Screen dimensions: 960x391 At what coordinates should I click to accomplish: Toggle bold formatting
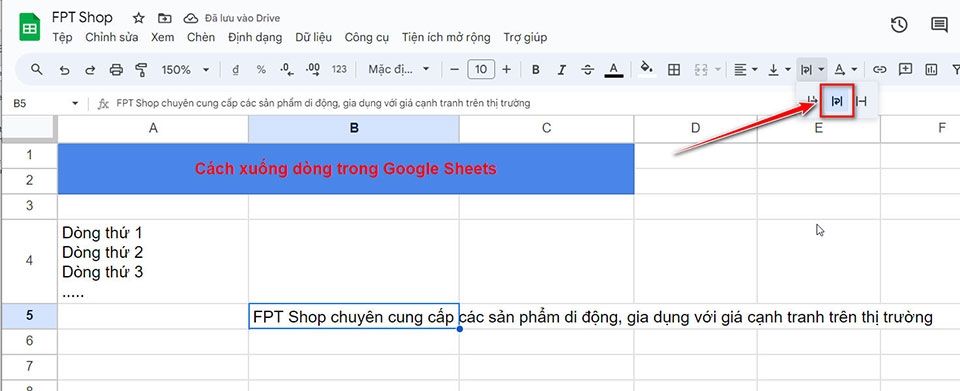pyautogui.click(x=536, y=70)
